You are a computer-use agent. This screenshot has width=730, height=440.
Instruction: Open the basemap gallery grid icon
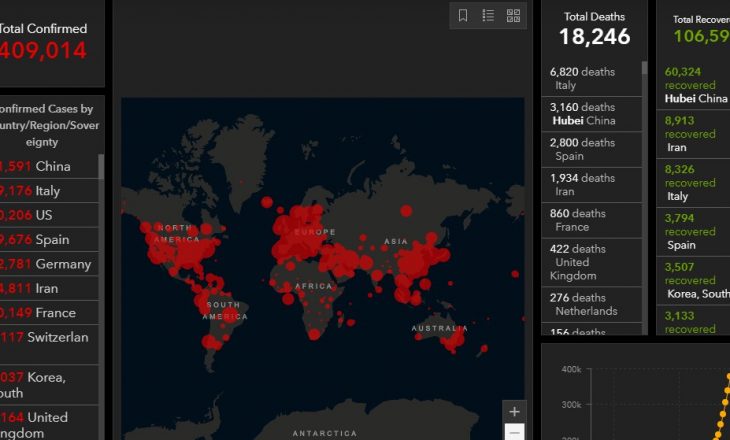point(513,15)
